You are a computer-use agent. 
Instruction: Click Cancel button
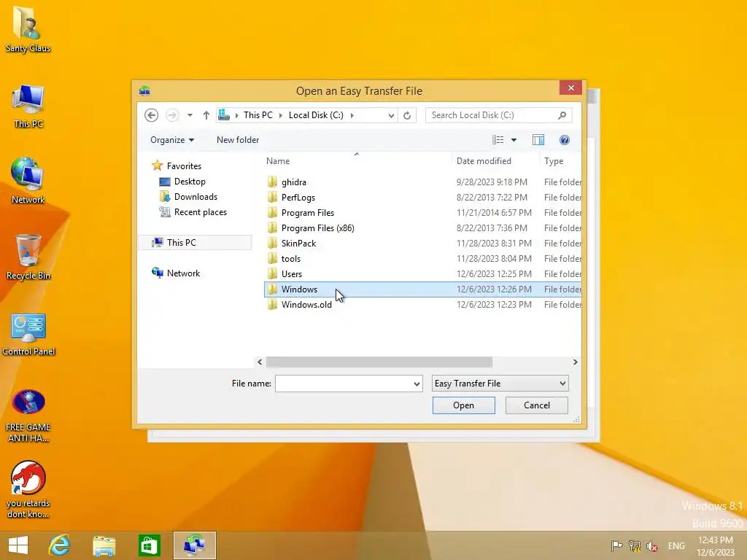pyautogui.click(x=537, y=405)
